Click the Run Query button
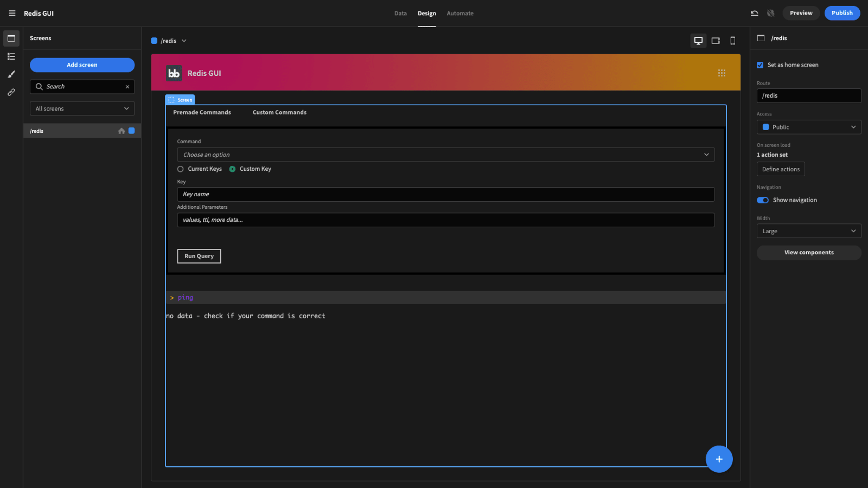 [199, 256]
